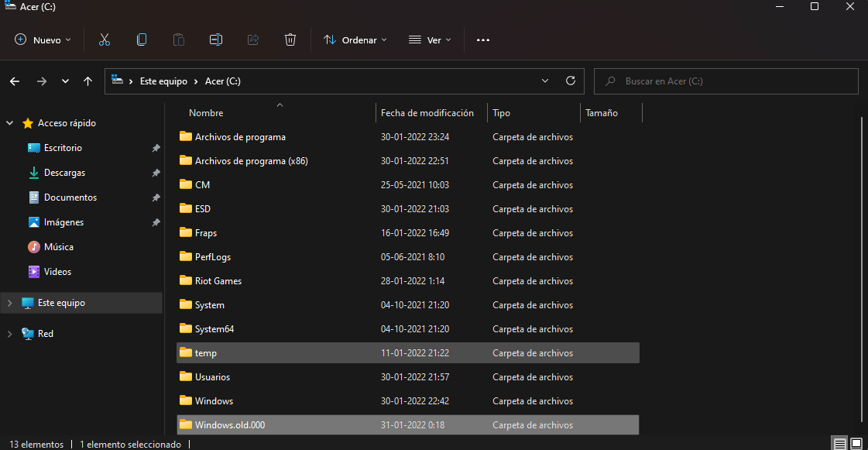This screenshot has width=868, height=450.
Task: Click the Paste clipboard icon
Action: [178, 40]
